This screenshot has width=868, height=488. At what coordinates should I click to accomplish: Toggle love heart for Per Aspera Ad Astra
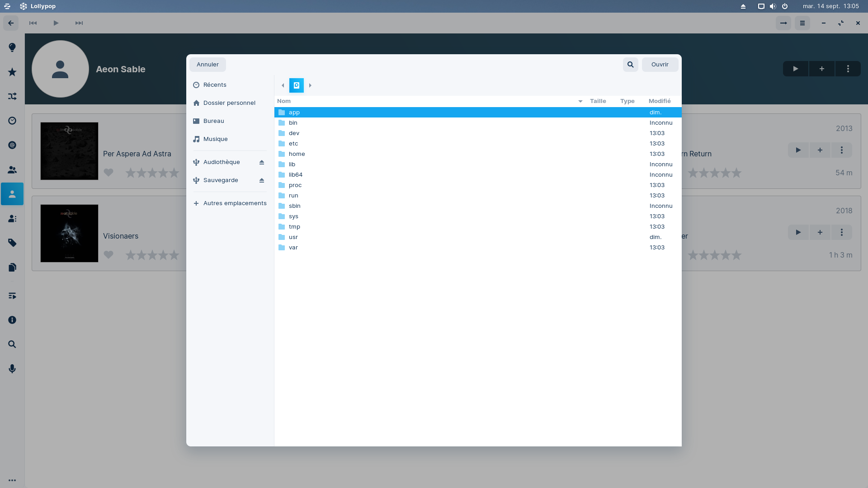pyautogui.click(x=108, y=173)
